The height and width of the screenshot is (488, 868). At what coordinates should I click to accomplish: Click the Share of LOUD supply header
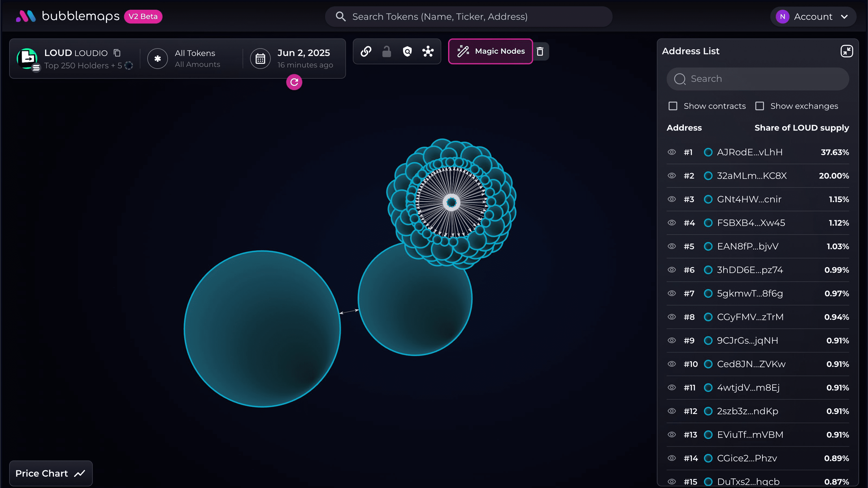(802, 128)
